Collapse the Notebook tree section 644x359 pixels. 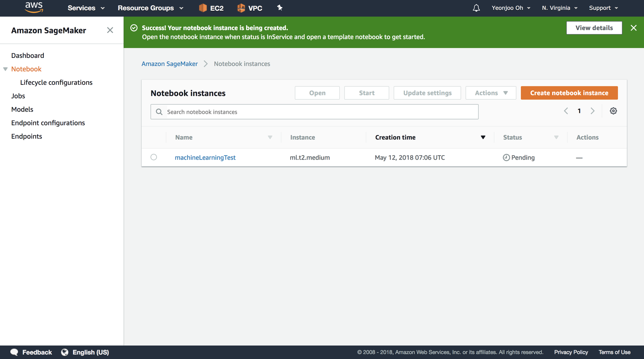click(6, 69)
